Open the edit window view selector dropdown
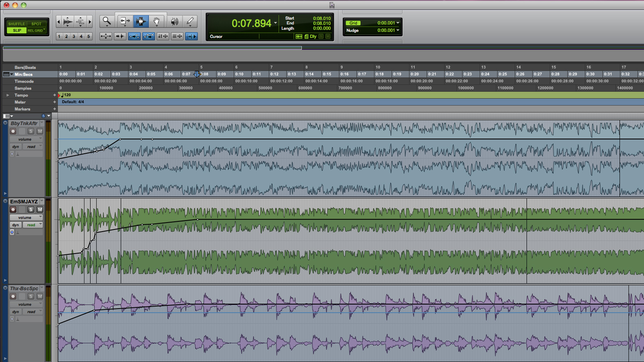The image size is (644, 362). click(8, 116)
